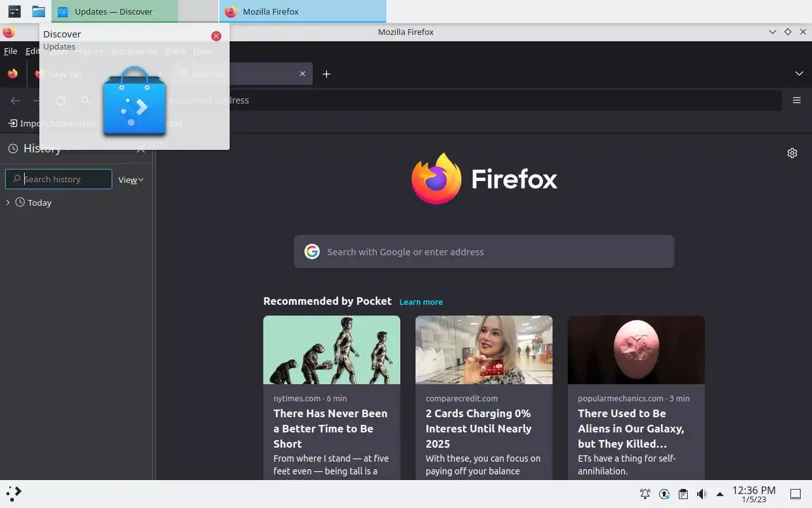This screenshot has width=812, height=508.
Task: Click the Google icon in the search box
Action: click(x=312, y=251)
